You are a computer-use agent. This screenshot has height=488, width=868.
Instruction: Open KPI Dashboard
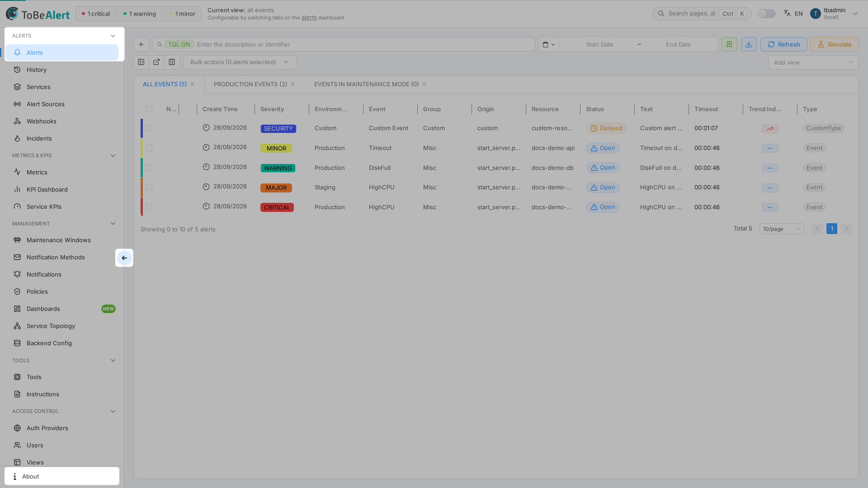(62, 189)
